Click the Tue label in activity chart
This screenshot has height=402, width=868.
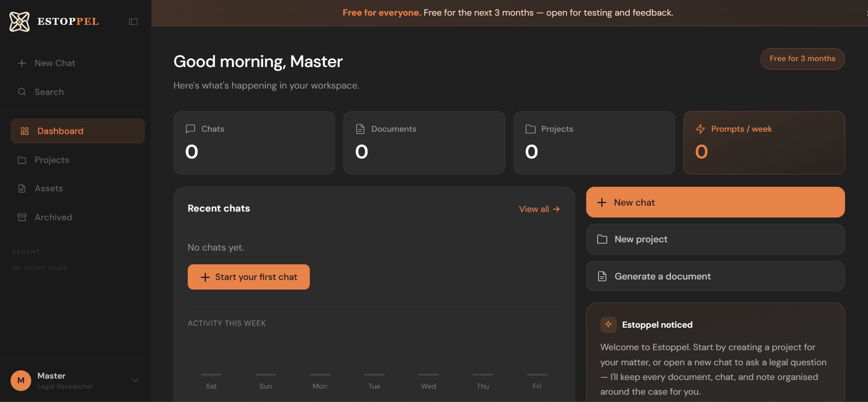[x=374, y=386]
